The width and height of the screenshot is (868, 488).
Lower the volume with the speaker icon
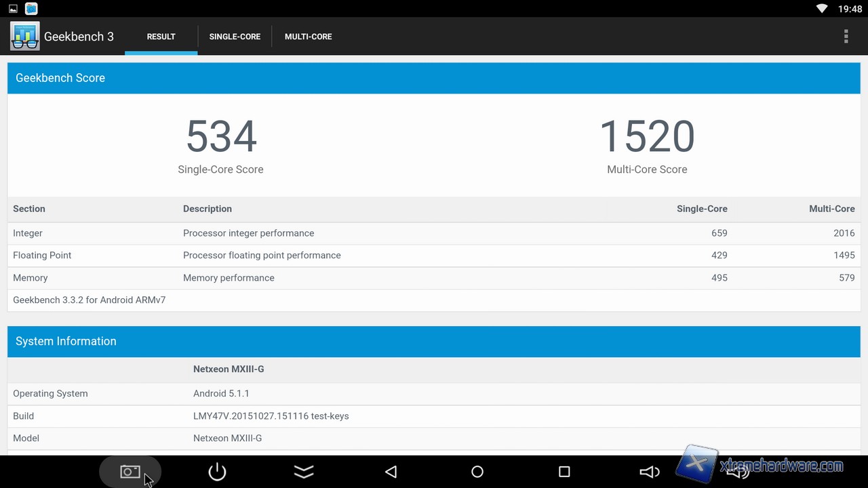[650, 472]
